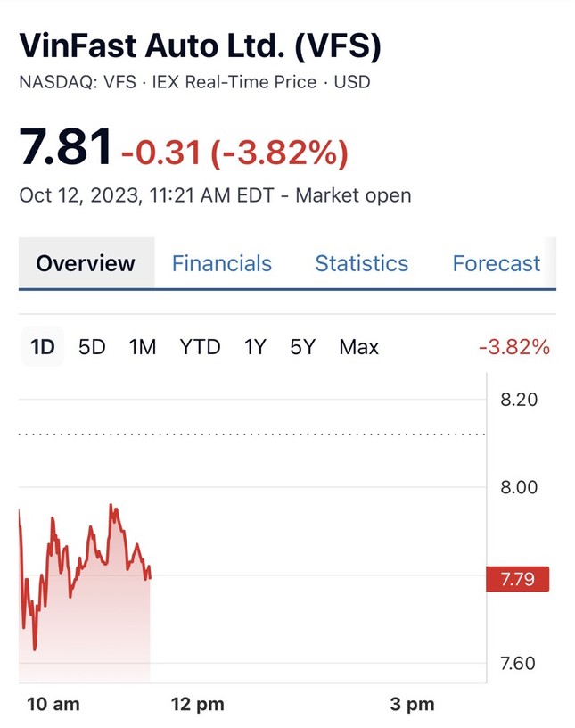Click the NASDAQ: VFS exchange subtitle
Image resolution: width=575 pixels, height=728 pixels.
pos(77,82)
